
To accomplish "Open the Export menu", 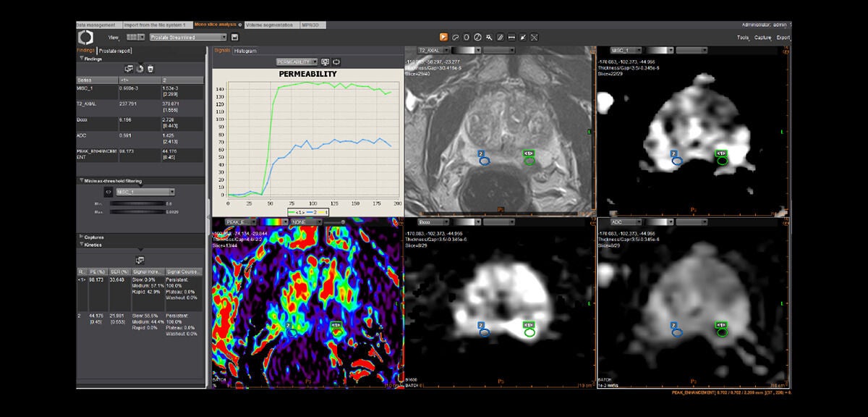I will (x=783, y=37).
